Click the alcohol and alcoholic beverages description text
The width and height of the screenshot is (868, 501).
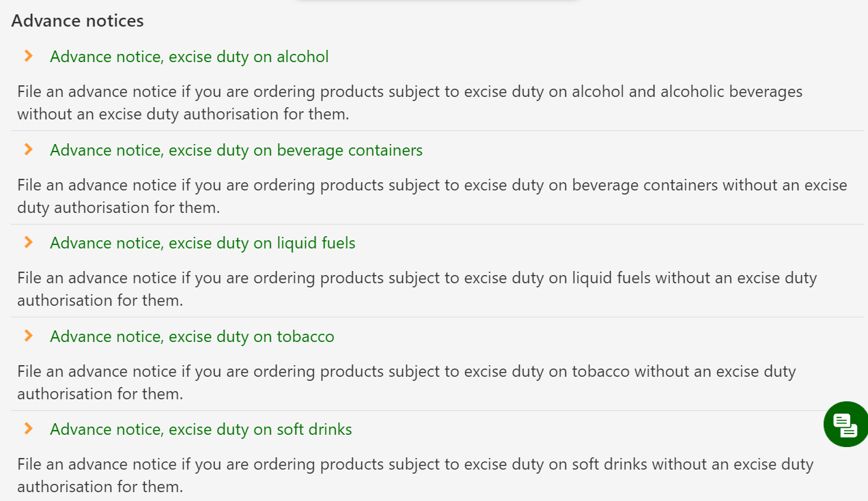pyautogui.click(x=410, y=102)
